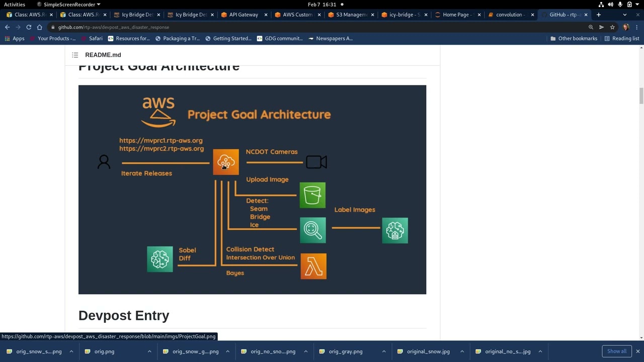Screen dimensions: 644x362
Task: Open the system power menu arrow
Action: (637, 5)
